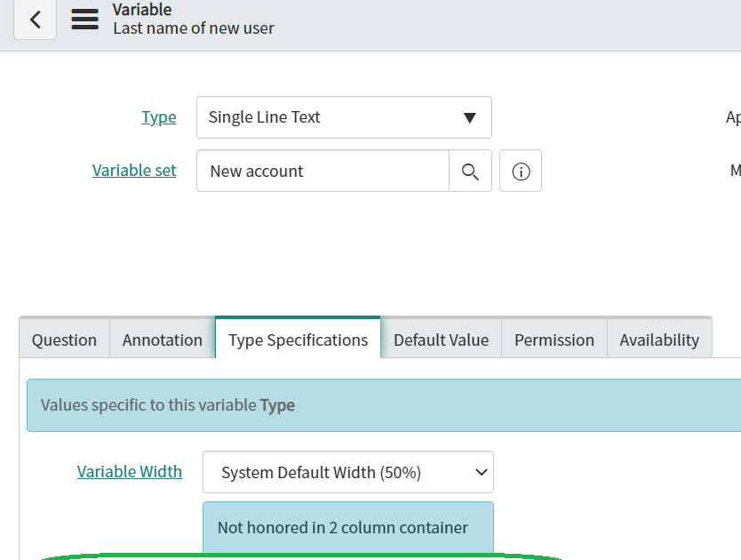Open the Variable set lookup search
This screenshot has height=560, width=741.
coord(471,171)
